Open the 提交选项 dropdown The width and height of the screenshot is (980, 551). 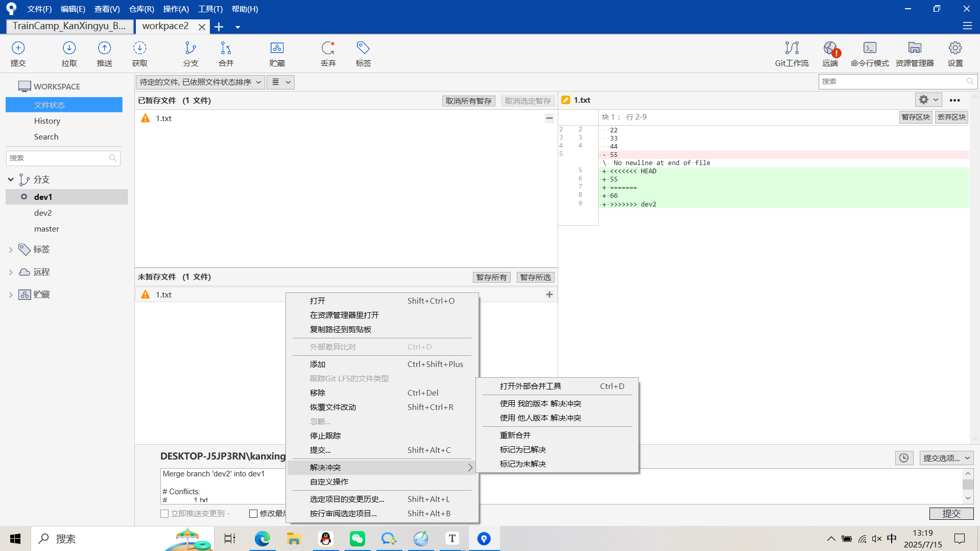(946, 458)
